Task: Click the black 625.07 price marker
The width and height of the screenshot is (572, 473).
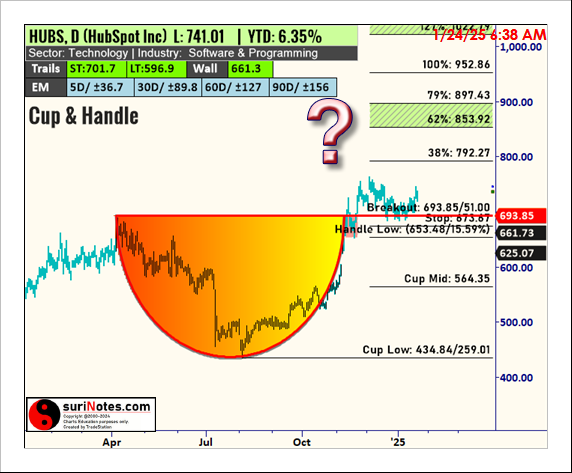Action: coord(521,253)
